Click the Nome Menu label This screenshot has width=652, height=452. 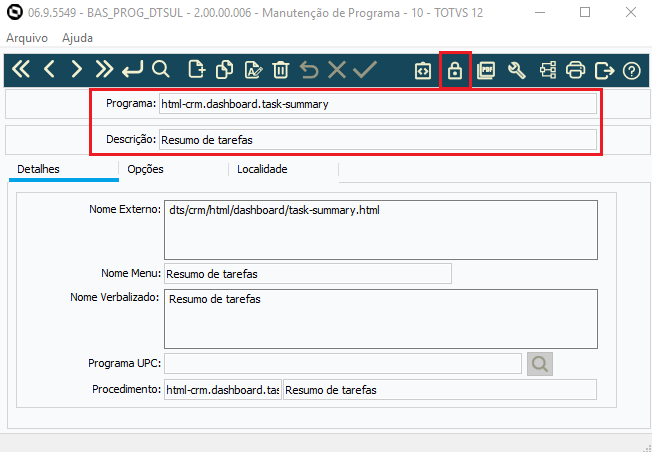[131, 273]
